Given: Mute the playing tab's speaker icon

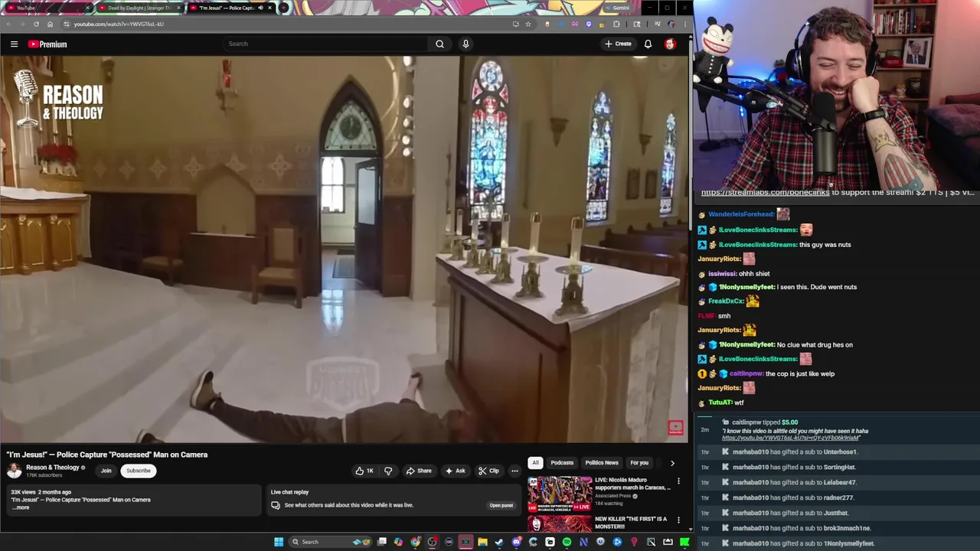Looking at the screenshot, I should point(260,8).
